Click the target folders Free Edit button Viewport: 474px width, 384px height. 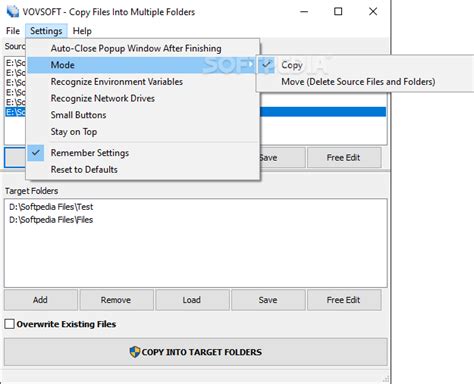[344, 300]
